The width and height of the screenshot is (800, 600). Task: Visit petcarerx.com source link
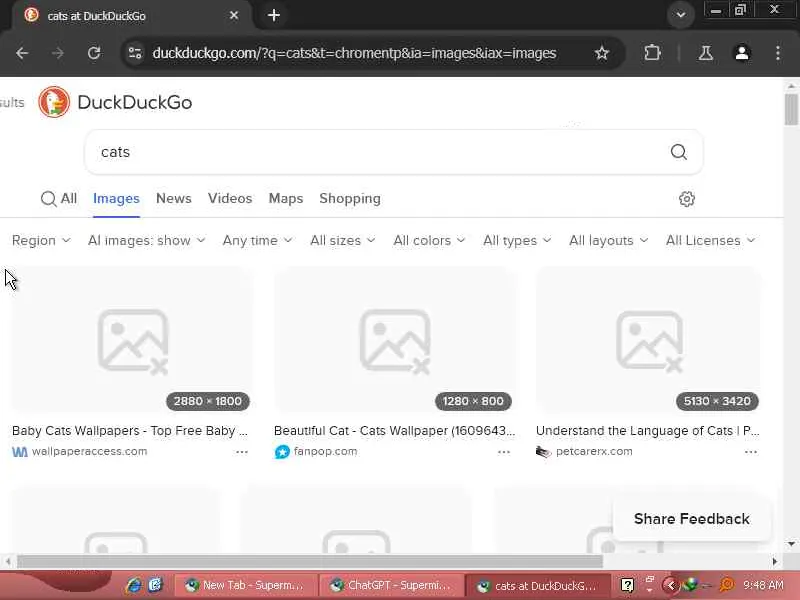[x=594, y=452]
